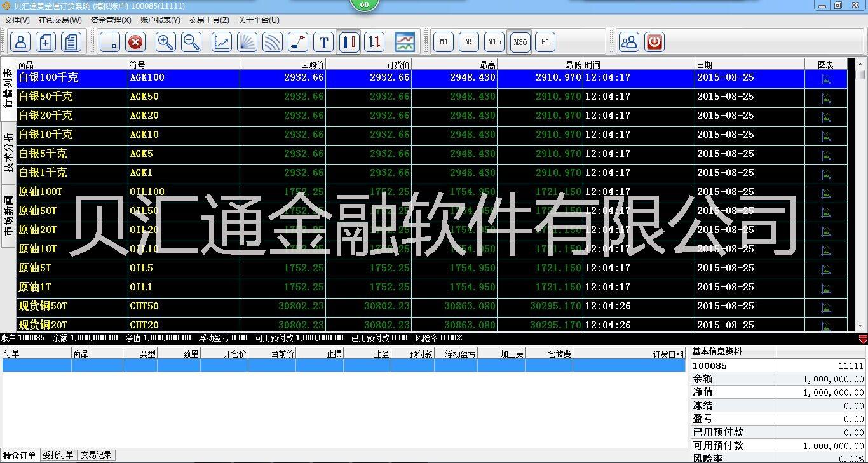Open chart icon for 白银20千克 row

(826, 117)
